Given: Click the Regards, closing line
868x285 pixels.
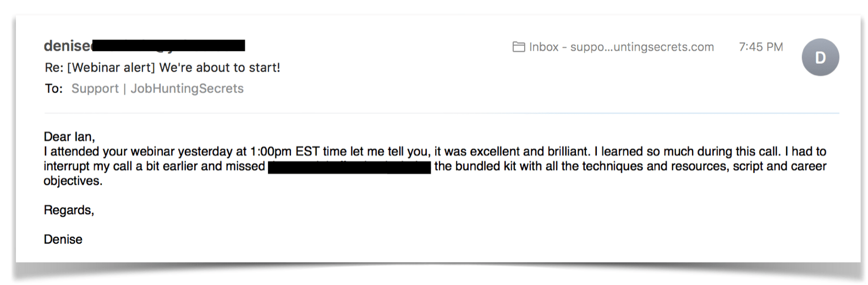Looking at the screenshot, I should click(69, 210).
